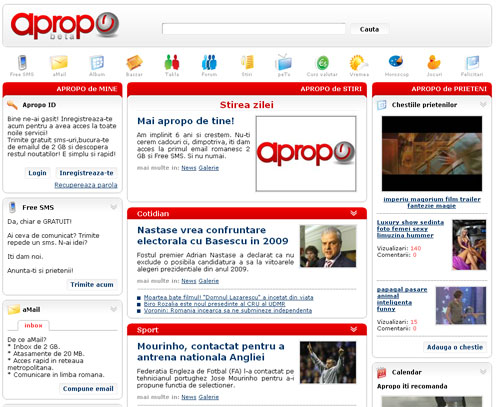
Task: Open the Recupereaza parola link
Action: [x=86, y=185]
